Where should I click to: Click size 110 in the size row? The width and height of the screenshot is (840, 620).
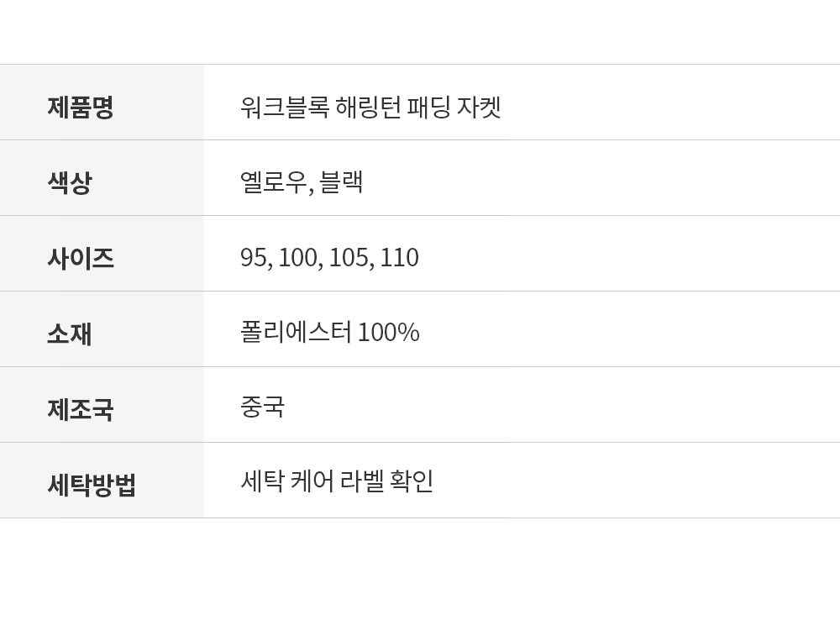[400, 258]
